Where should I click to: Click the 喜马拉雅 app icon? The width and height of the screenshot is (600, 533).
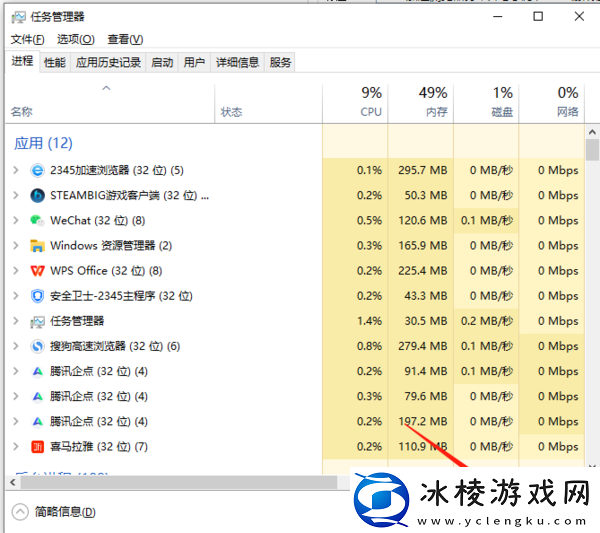pos(38,447)
